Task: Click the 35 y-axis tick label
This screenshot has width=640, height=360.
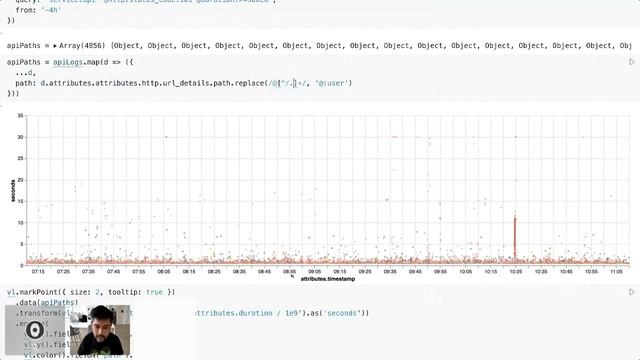Action: 20,116
